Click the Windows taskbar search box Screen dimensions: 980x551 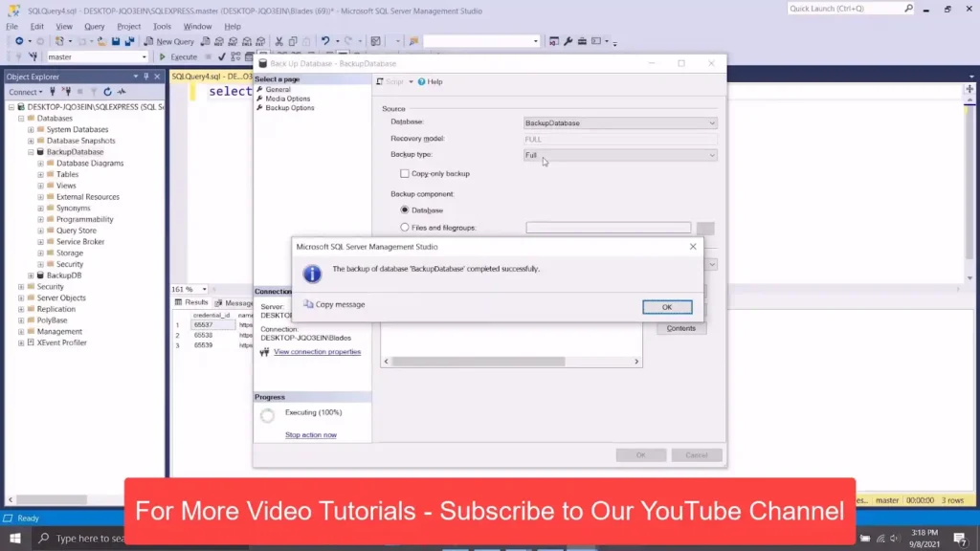tap(78, 538)
